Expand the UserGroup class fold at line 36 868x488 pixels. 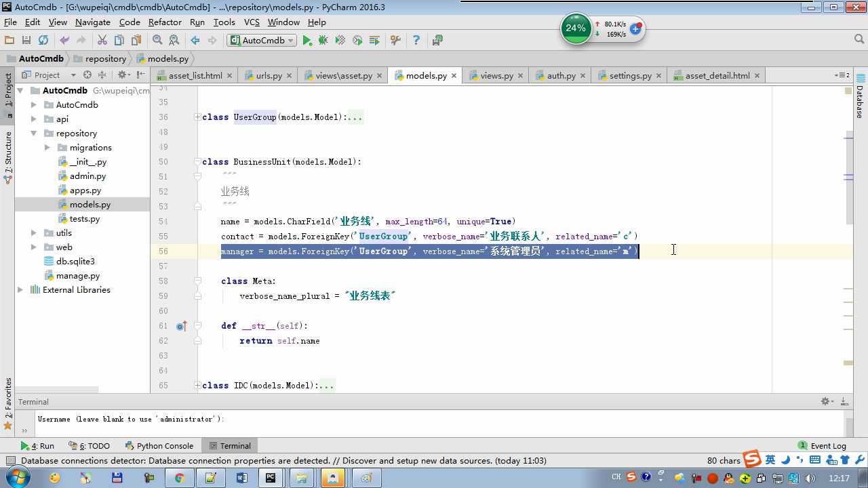[197, 117]
